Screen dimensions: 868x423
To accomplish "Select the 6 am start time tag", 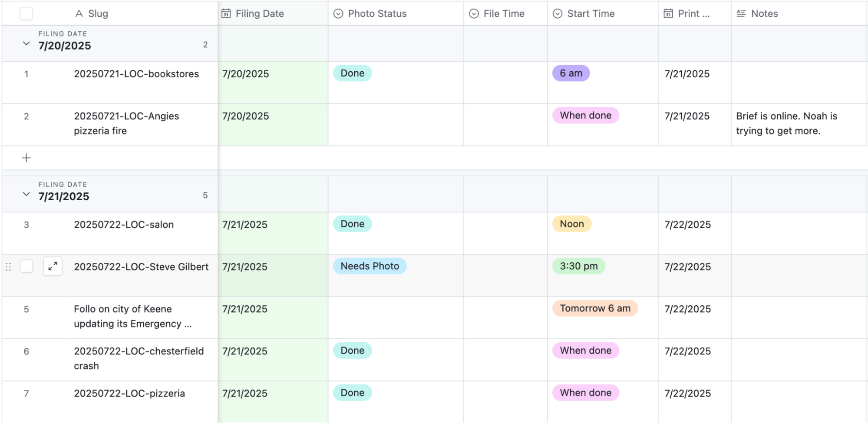I will coord(571,73).
